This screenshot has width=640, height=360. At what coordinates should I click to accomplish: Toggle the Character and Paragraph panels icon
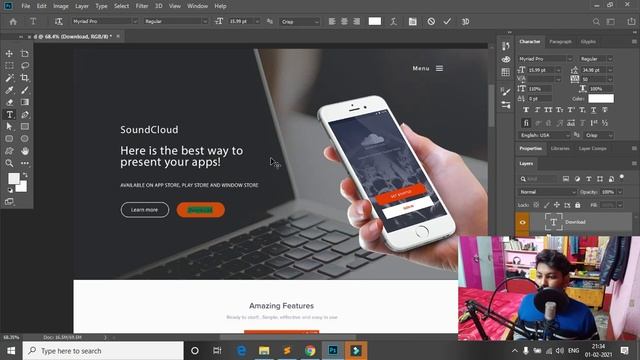(413, 22)
